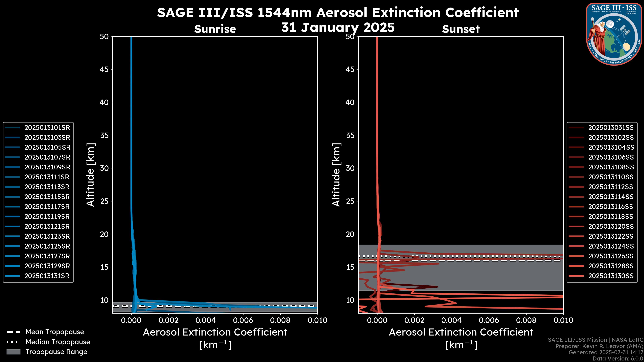Click the Median Tropopause dotted line icon

13,342
